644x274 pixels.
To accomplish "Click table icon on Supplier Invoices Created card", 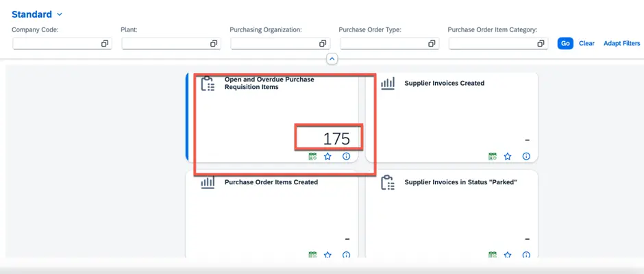I will tap(492, 156).
